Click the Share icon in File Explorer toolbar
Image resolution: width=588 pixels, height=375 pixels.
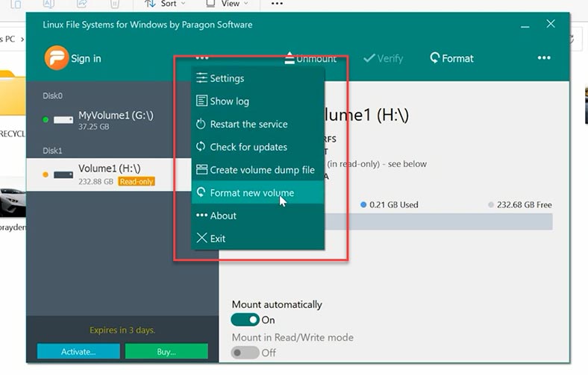click(82, 4)
